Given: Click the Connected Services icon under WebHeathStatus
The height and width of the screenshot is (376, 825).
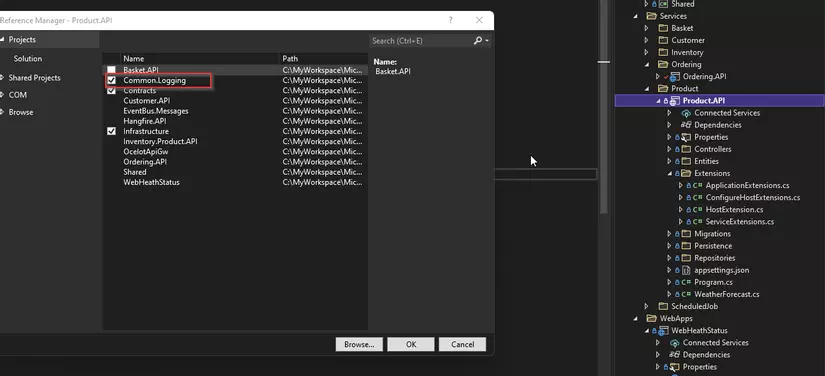Looking at the screenshot, I should point(675,343).
